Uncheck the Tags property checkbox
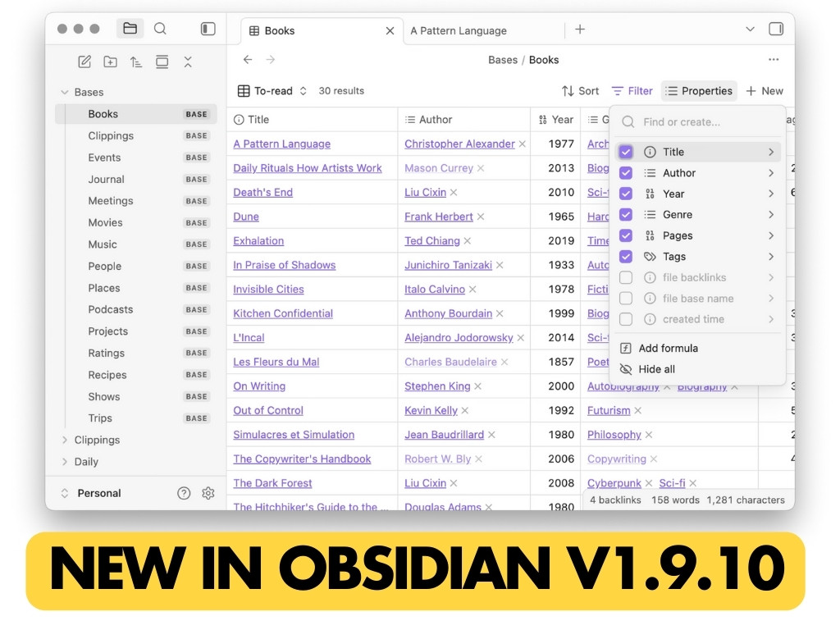Screen dimensions: 840x630 [626, 257]
